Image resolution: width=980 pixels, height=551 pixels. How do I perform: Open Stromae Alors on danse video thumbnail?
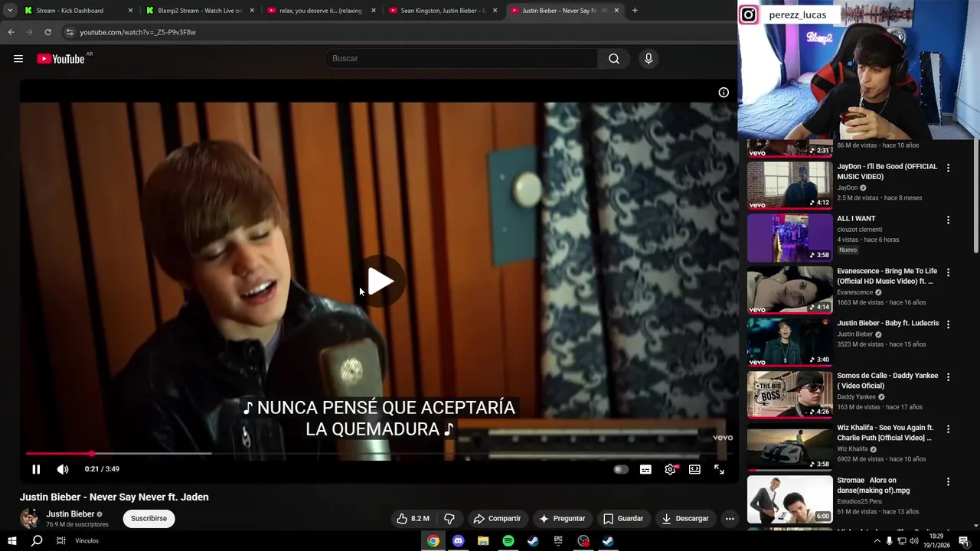pyautogui.click(x=789, y=499)
